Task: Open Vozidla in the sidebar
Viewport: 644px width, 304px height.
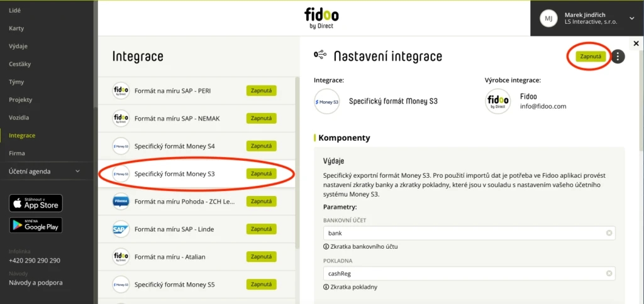Action: (x=20, y=117)
